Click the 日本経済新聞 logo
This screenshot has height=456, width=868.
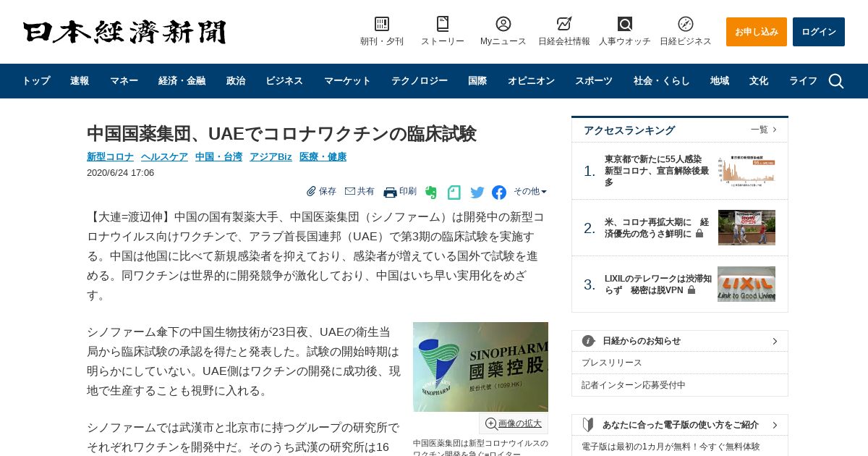[x=124, y=32]
